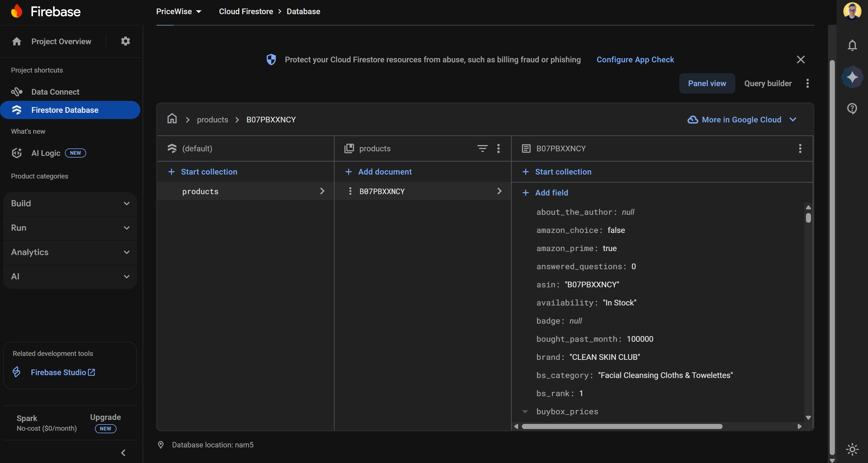The width and height of the screenshot is (868, 463).
Task: Open AI Logic from the sidebar
Action: [46, 153]
